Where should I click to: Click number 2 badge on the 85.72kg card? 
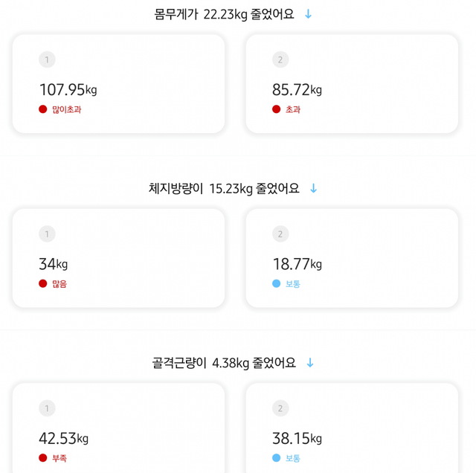[280, 59]
